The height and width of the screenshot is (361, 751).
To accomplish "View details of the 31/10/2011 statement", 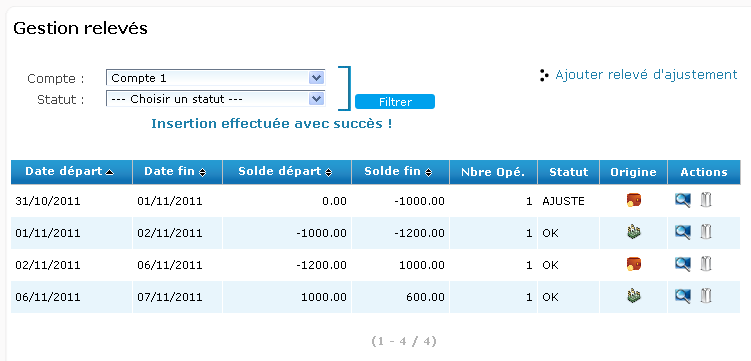I will click(683, 200).
